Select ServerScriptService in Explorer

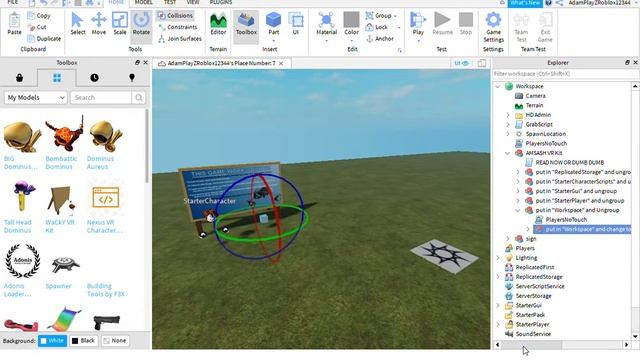pyautogui.click(x=540, y=286)
